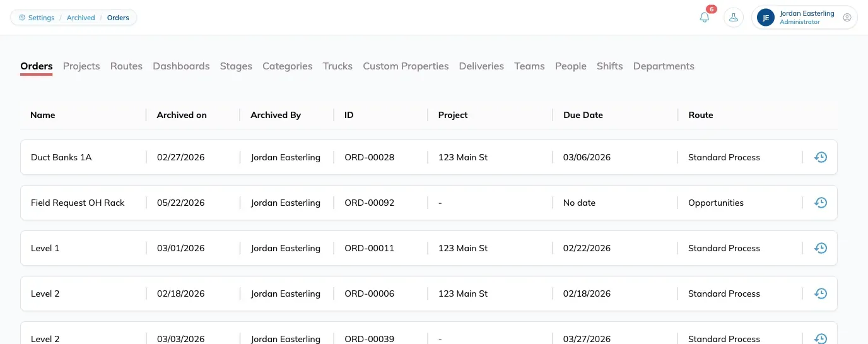
Task: Restore the Field Request OH Rack order
Action: [x=821, y=203]
